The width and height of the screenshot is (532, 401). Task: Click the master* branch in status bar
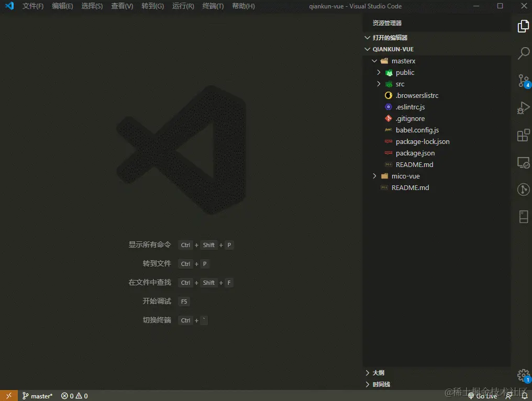(x=37, y=396)
